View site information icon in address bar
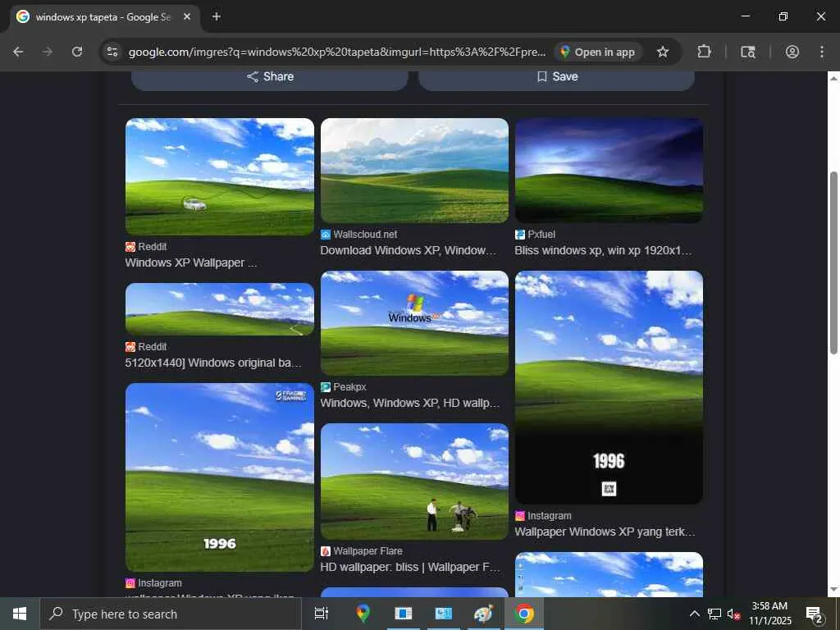 (112, 52)
